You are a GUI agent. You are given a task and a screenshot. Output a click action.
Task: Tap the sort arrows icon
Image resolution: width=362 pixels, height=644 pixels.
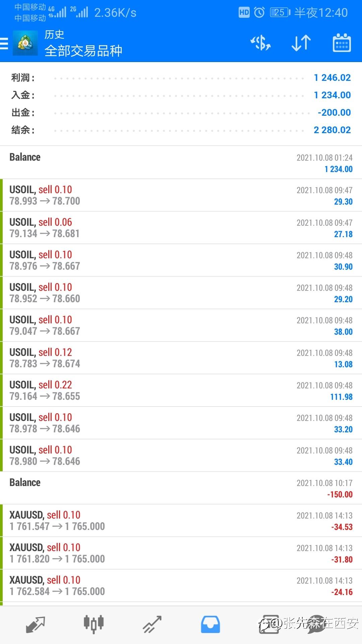click(301, 43)
